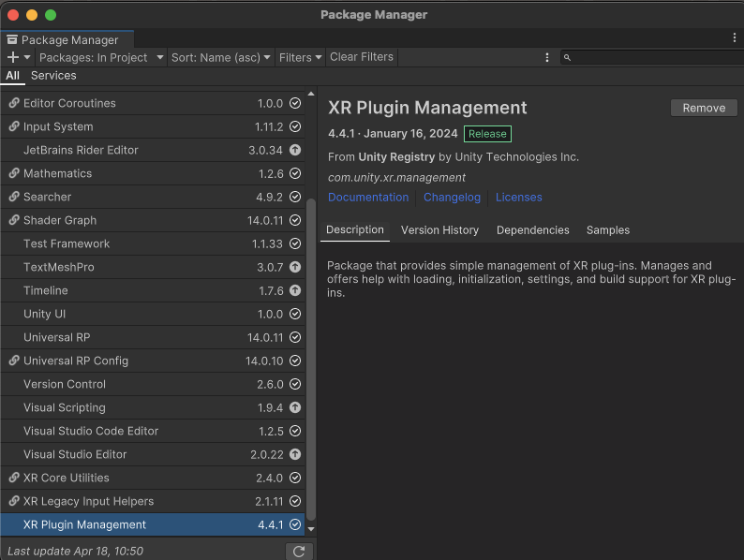
Task: Select the Universal RP package
Action: [153, 337]
